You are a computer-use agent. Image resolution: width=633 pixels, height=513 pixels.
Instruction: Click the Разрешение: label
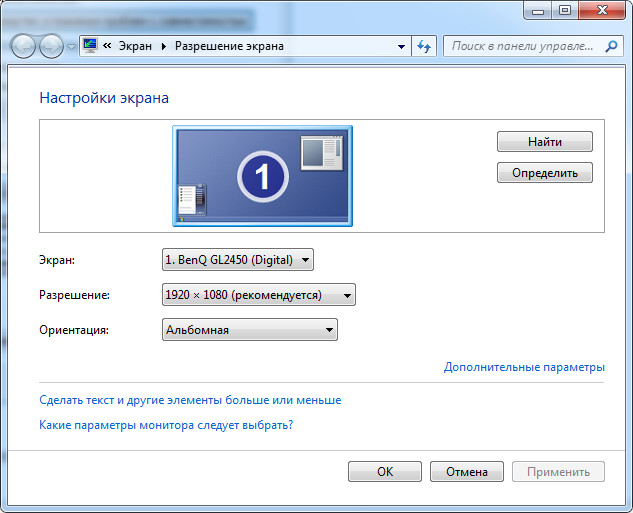point(74,295)
